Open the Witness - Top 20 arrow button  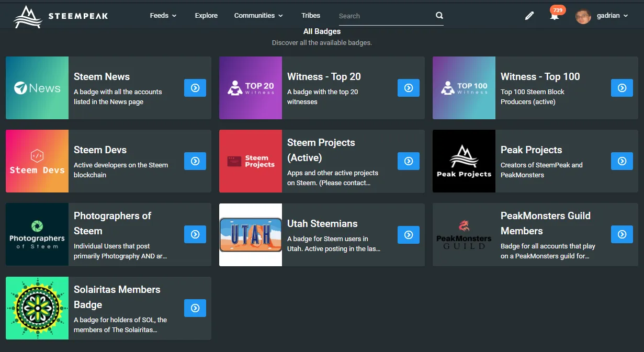(x=409, y=88)
